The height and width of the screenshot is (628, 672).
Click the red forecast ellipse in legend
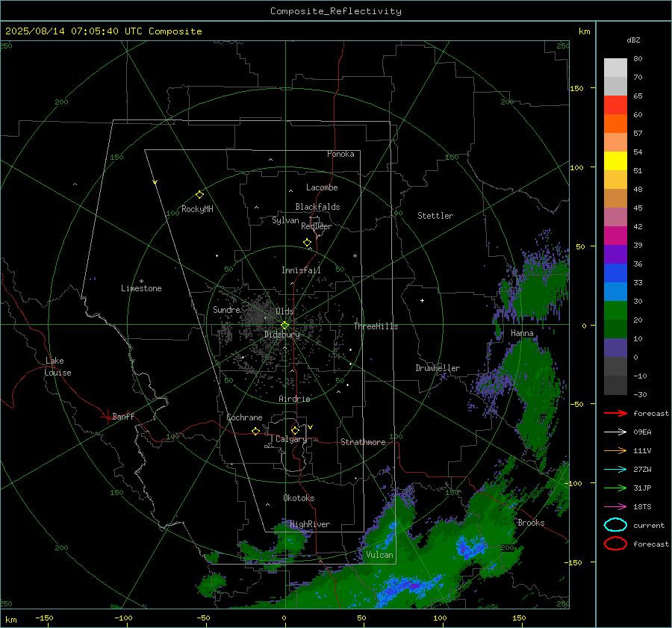[615, 544]
